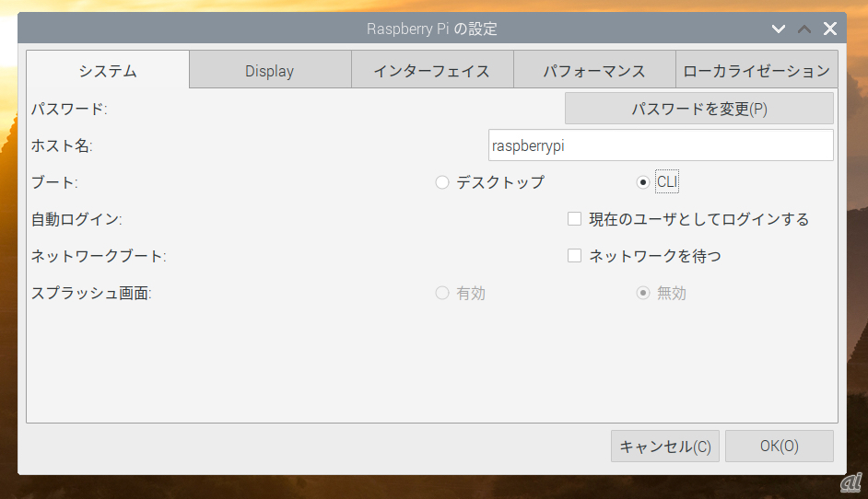Switch to the システム tab
Image resolution: width=868 pixels, height=499 pixels.
108,70
